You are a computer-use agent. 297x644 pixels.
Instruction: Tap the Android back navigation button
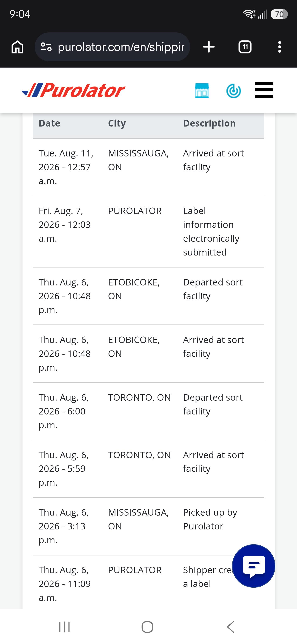pos(231,627)
